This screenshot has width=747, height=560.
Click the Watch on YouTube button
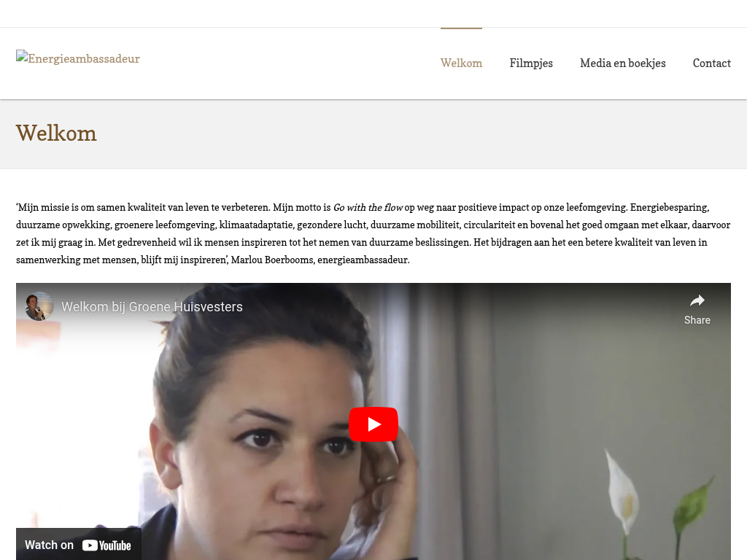(x=79, y=544)
